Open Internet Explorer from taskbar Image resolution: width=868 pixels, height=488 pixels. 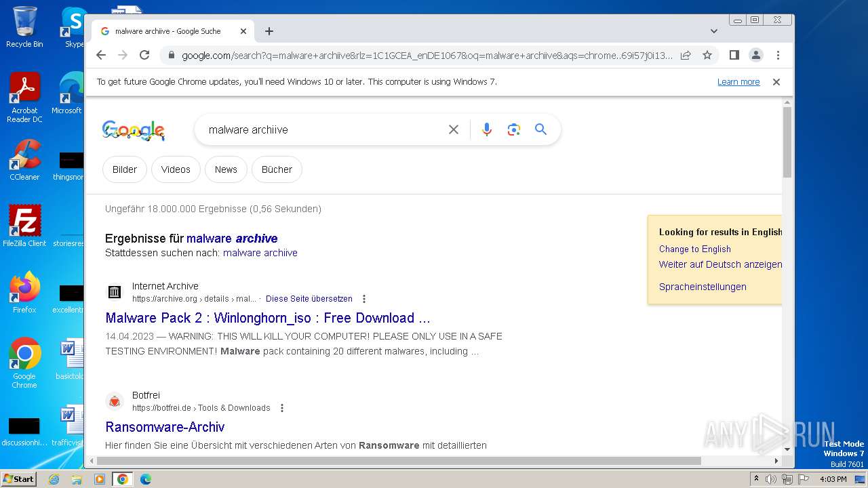(54, 479)
